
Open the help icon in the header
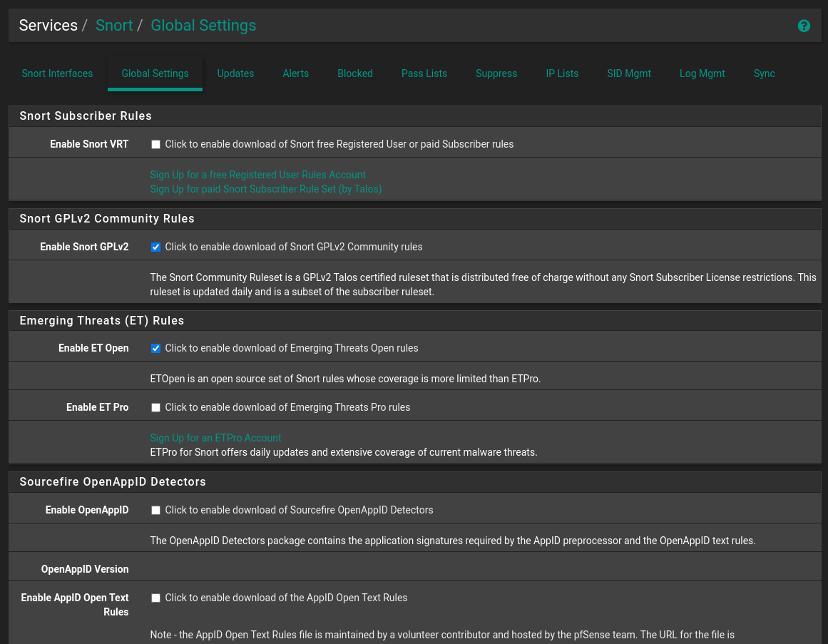point(803,26)
